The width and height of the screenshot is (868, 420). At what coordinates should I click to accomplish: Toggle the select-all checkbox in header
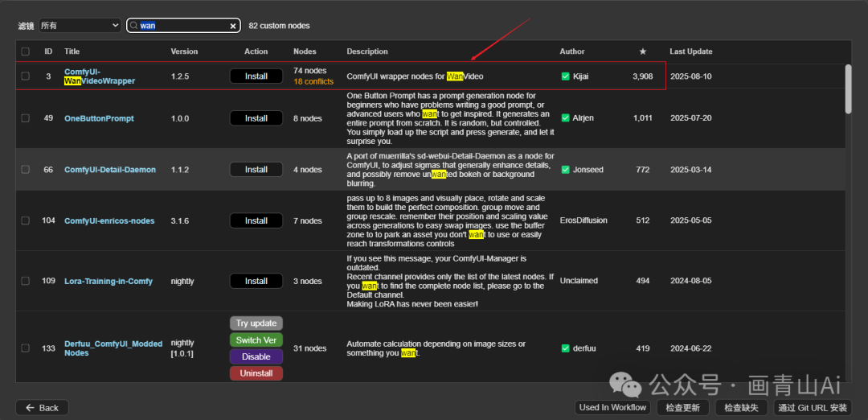[26, 51]
